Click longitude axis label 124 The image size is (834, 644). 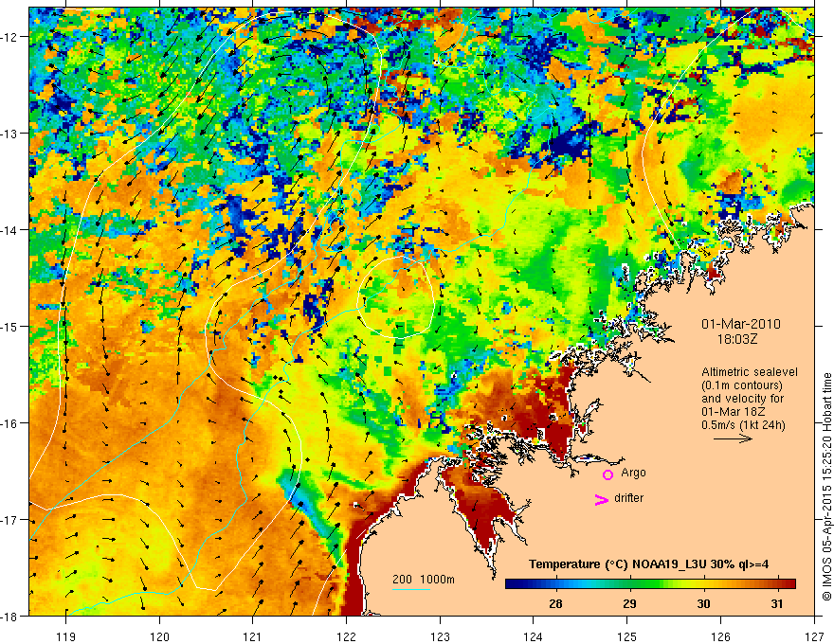534,636
